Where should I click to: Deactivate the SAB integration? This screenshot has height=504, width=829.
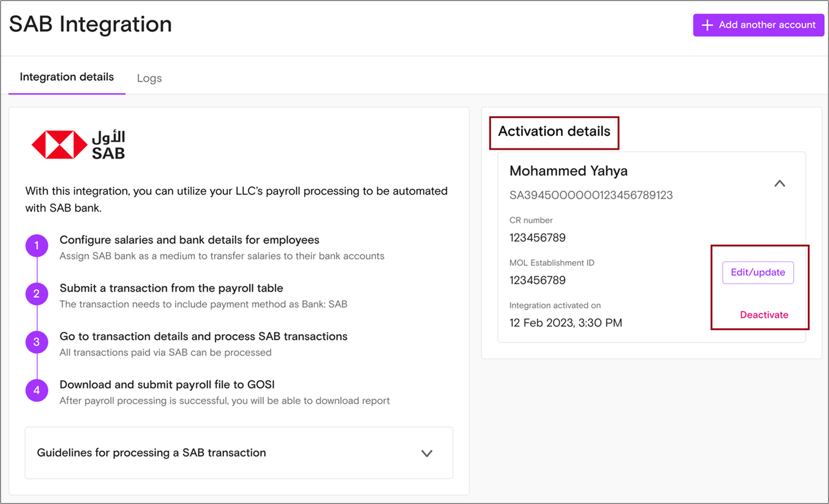(x=764, y=315)
